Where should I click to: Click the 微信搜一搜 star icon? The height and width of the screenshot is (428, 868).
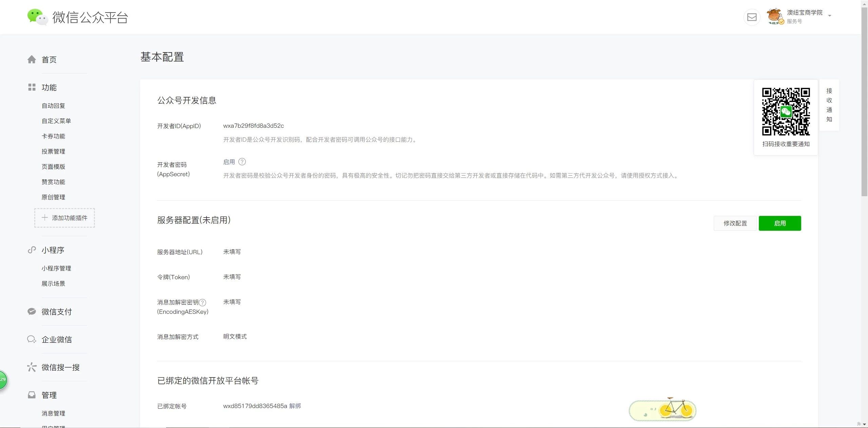click(x=32, y=367)
